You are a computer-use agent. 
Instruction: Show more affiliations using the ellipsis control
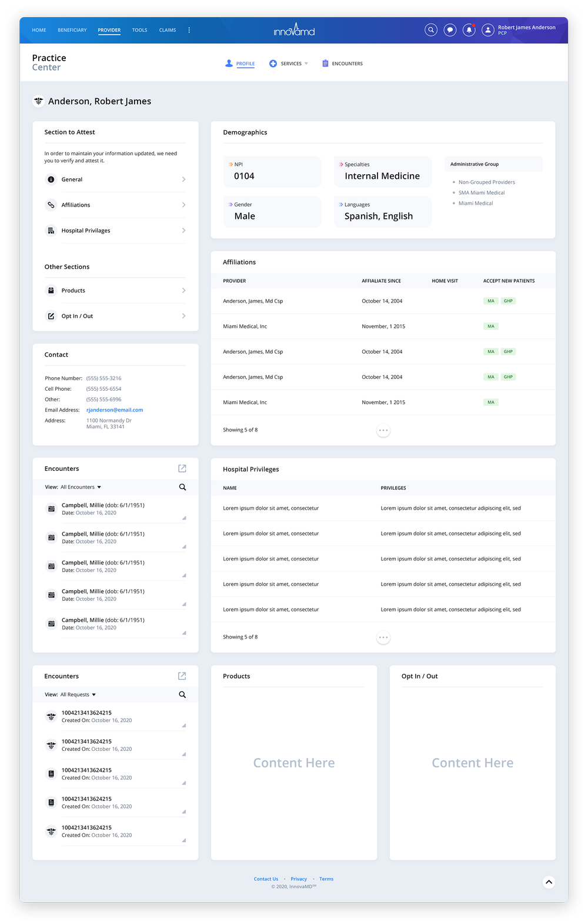(383, 430)
